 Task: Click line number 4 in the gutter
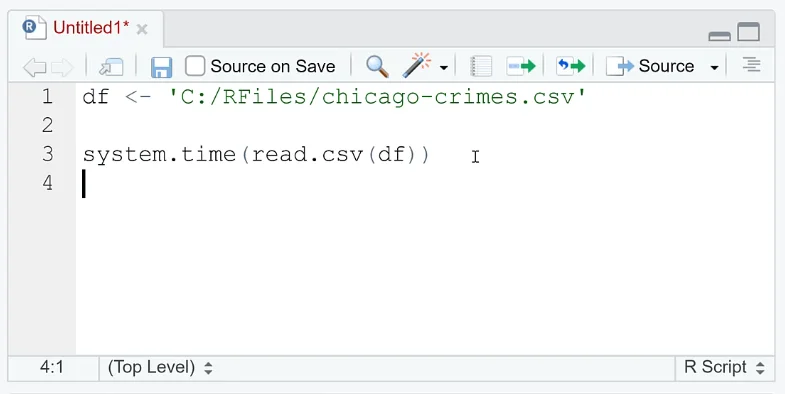point(47,183)
